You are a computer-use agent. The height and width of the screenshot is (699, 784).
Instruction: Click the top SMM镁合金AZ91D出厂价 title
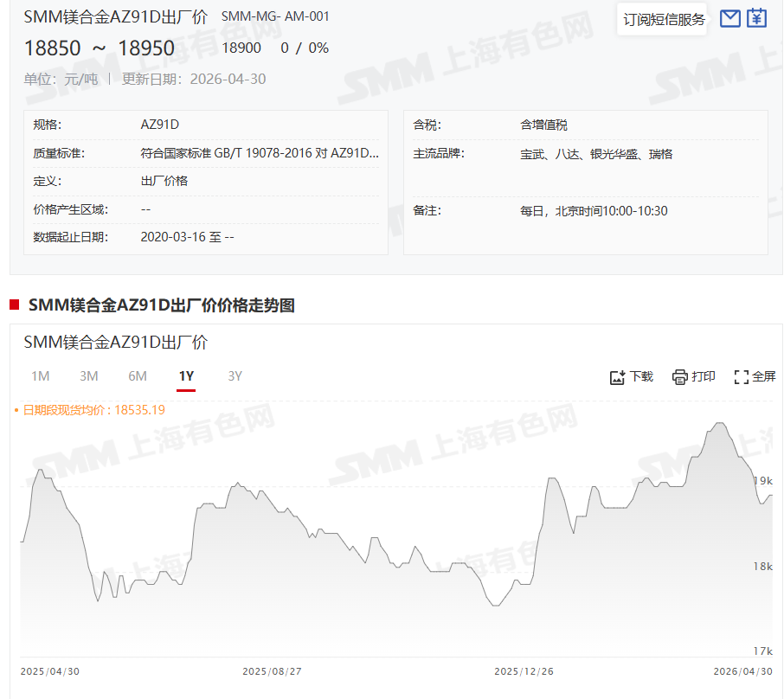coord(115,17)
